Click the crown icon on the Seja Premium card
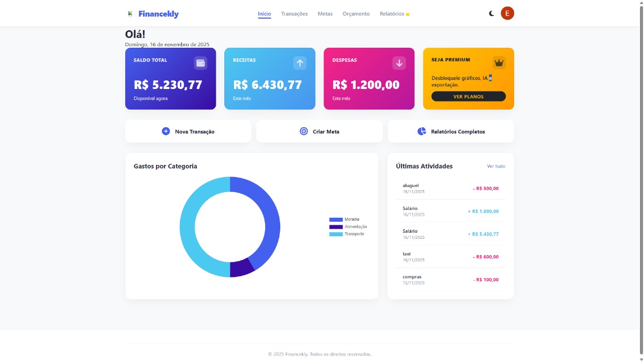The image size is (644, 362). coord(499,63)
